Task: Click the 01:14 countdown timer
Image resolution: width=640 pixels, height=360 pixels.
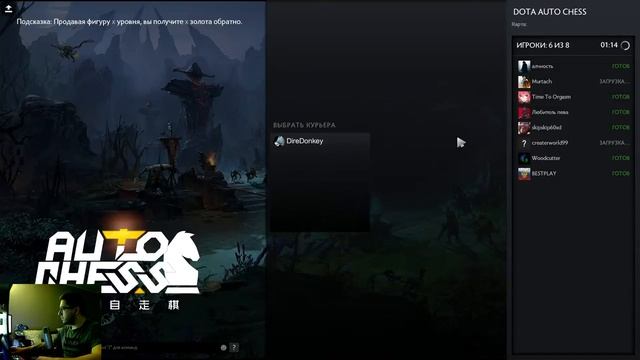Action: pos(609,45)
